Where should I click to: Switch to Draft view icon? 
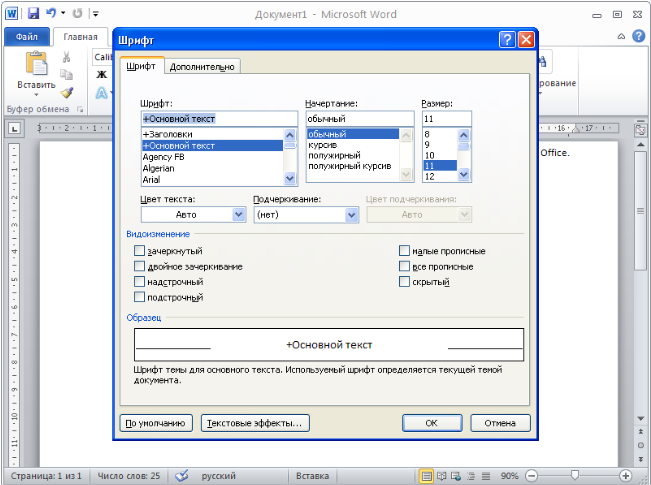(x=486, y=476)
